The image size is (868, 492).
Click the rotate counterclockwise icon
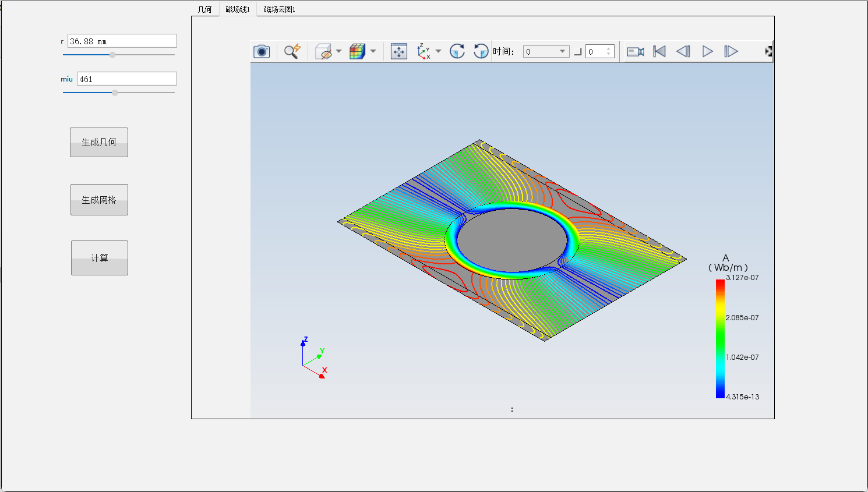pos(481,51)
